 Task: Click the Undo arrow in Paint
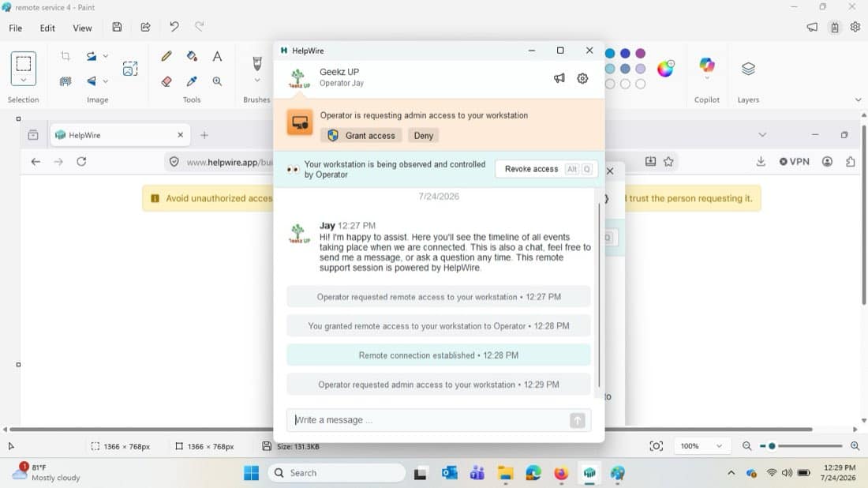[x=174, y=27]
